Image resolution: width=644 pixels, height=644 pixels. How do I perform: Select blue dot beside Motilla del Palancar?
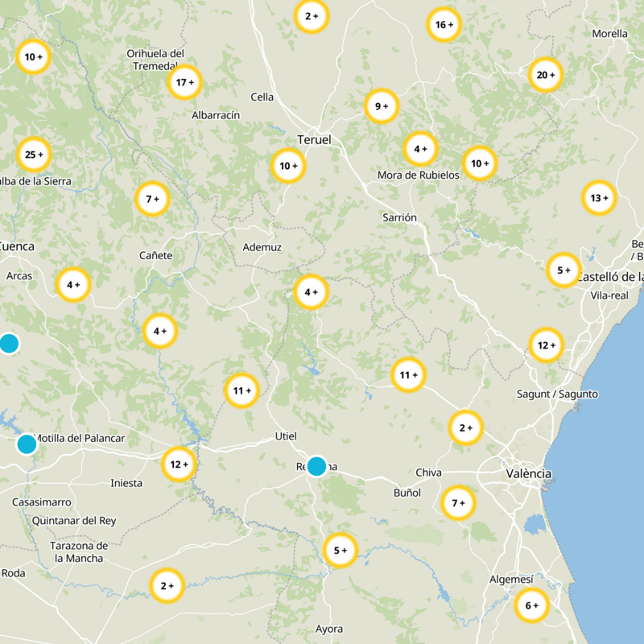pos(27,444)
